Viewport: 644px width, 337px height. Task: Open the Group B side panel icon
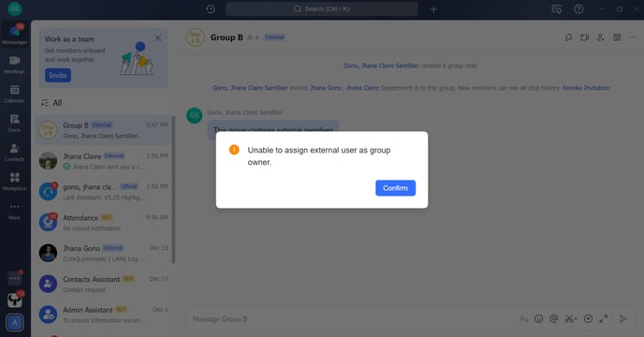(617, 37)
